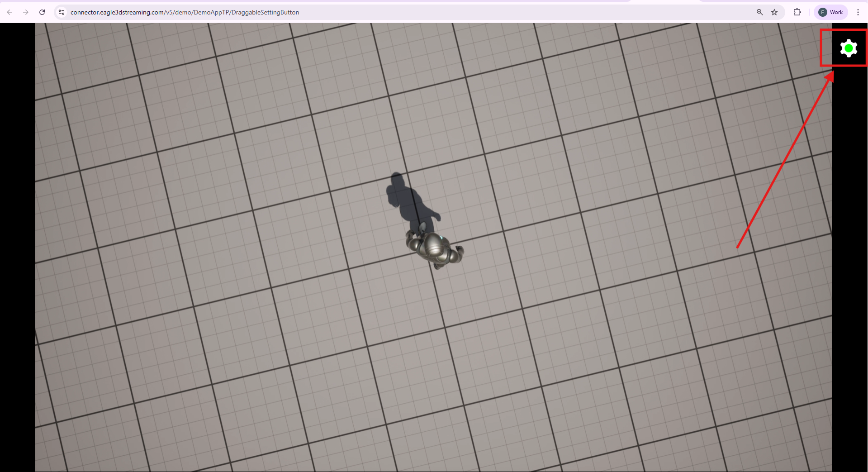Screen dimensions: 868x472
Task: Click the browser back arrow
Action: click(x=9, y=12)
